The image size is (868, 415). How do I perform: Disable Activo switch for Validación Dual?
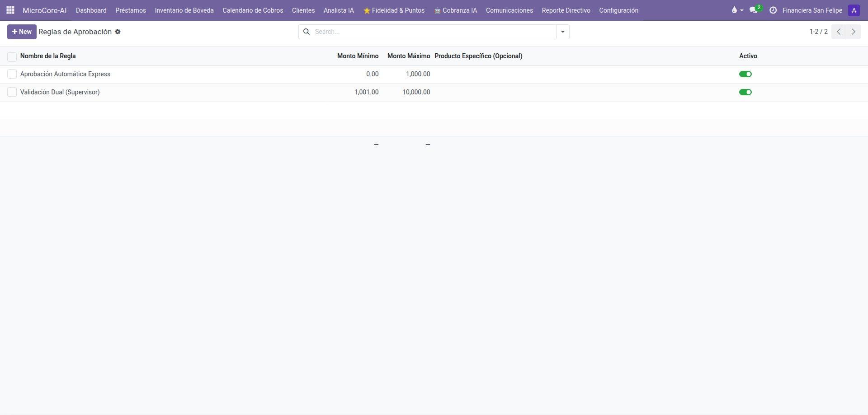point(745,92)
